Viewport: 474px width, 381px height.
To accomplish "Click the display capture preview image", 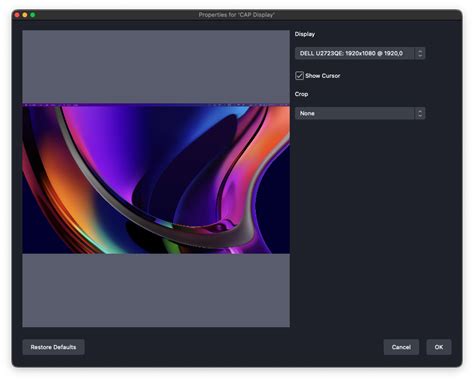I will (156, 179).
